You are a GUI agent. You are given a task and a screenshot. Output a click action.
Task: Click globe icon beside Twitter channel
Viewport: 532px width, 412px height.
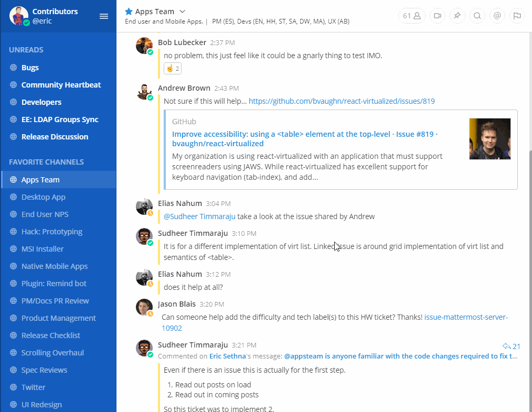pos(13,387)
